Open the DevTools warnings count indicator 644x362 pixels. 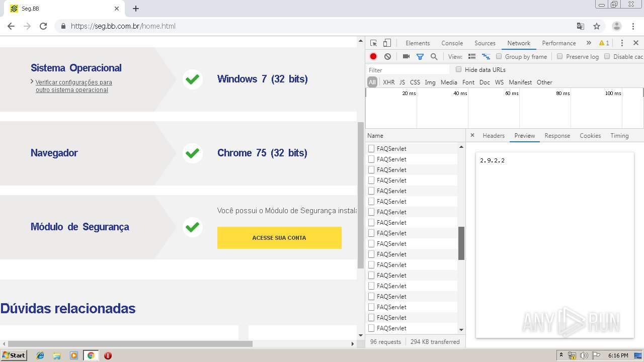pyautogui.click(x=604, y=43)
